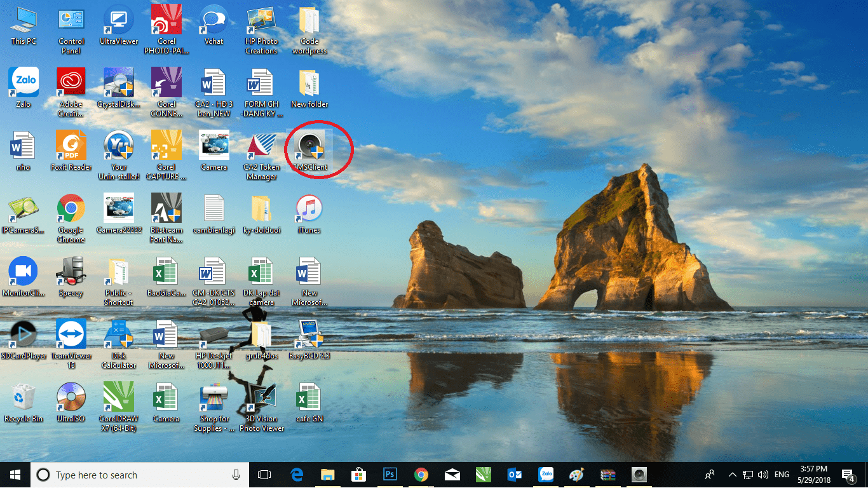Select the TeamViewer 13 desktop icon
The height and width of the screenshot is (488, 868).
pos(71,344)
